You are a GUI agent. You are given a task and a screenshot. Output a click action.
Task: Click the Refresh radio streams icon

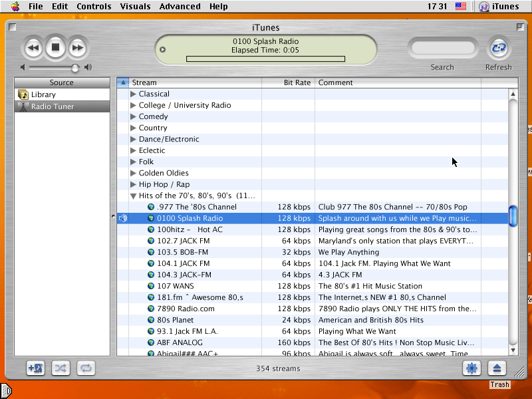[498, 48]
